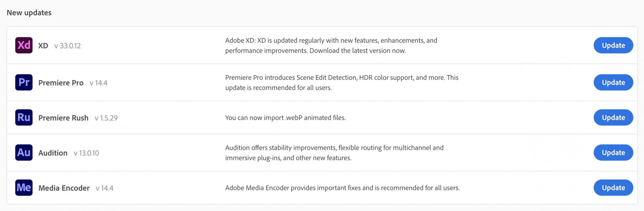
Task: Select the Audition name label
Action: click(x=53, y=153)
